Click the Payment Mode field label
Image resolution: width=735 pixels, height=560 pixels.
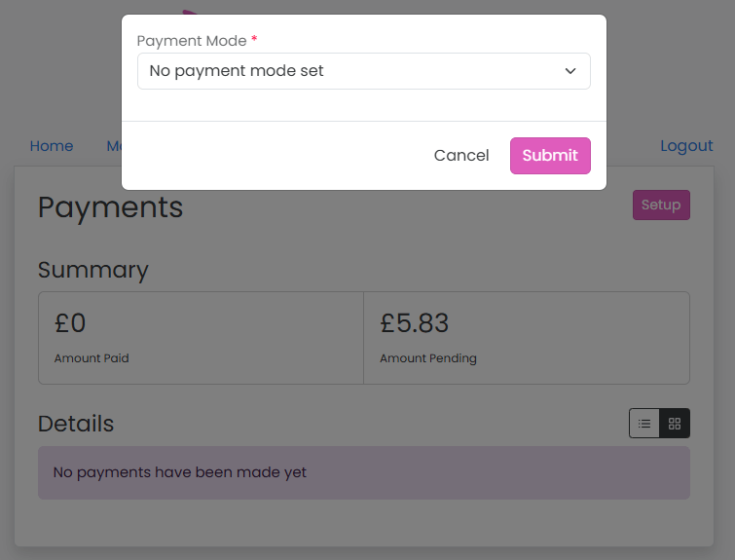pyautogui.click(x=192, y=41)
